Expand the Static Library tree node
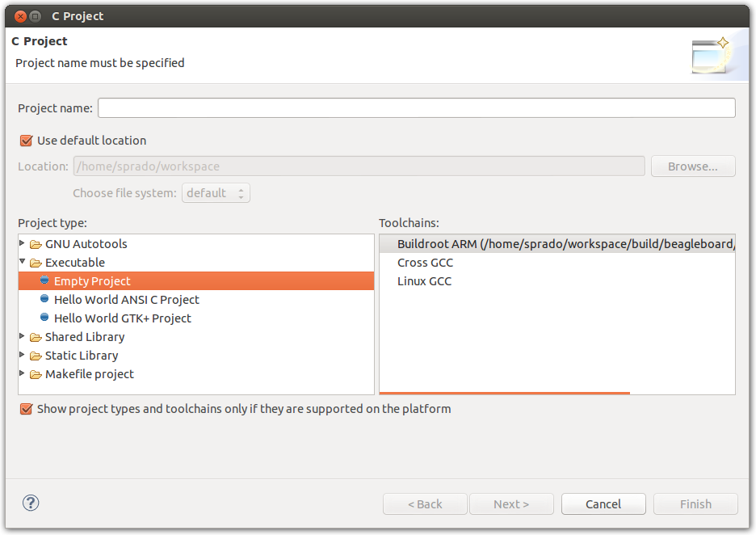756x535 pixels. point(22,355)
